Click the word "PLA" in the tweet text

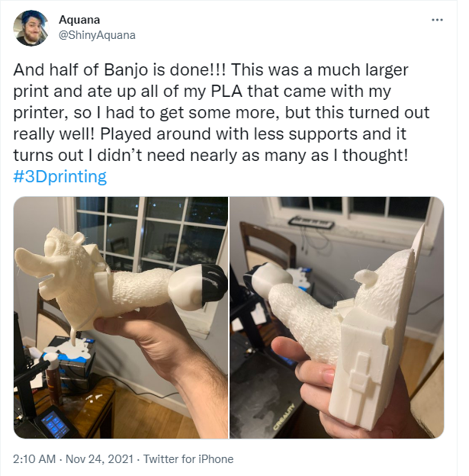[226, 92]
